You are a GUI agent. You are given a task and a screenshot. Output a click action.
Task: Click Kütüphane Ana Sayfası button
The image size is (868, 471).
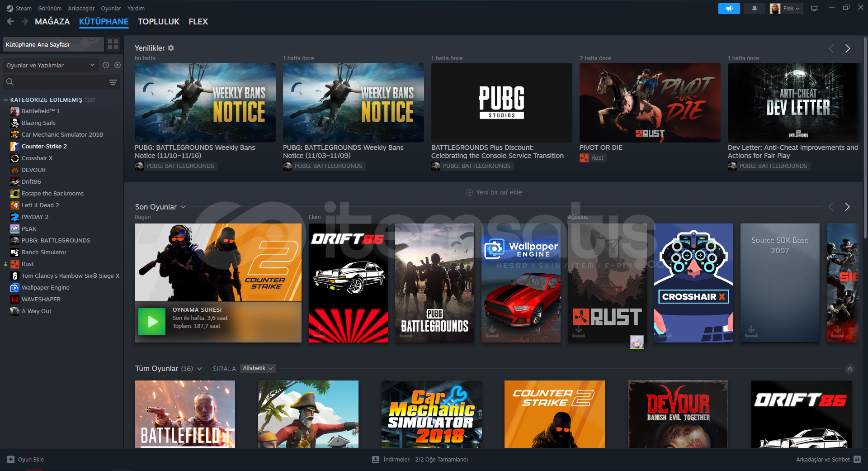click(x=53, y=44)
